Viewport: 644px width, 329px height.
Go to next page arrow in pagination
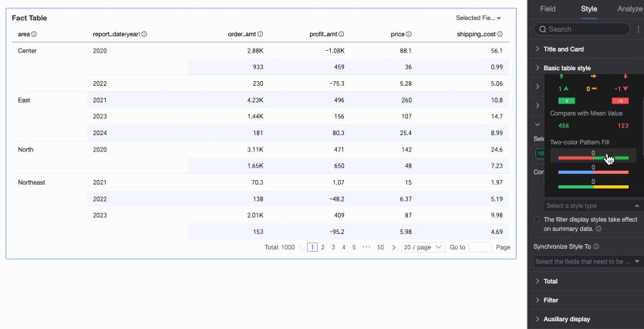click(x=393, y=248)
